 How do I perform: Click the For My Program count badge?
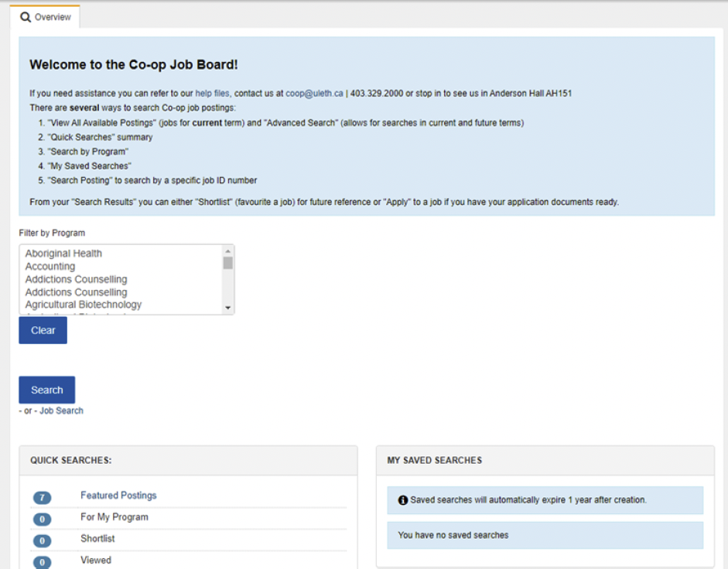43,519
